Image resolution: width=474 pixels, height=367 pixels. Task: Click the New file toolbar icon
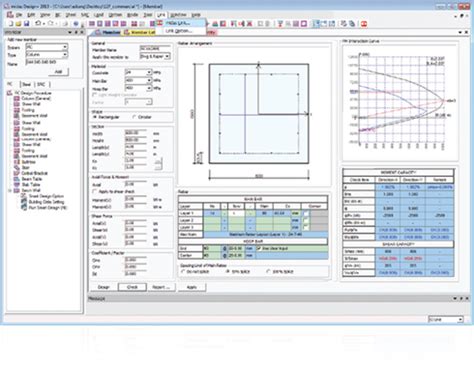click(11, 24)
